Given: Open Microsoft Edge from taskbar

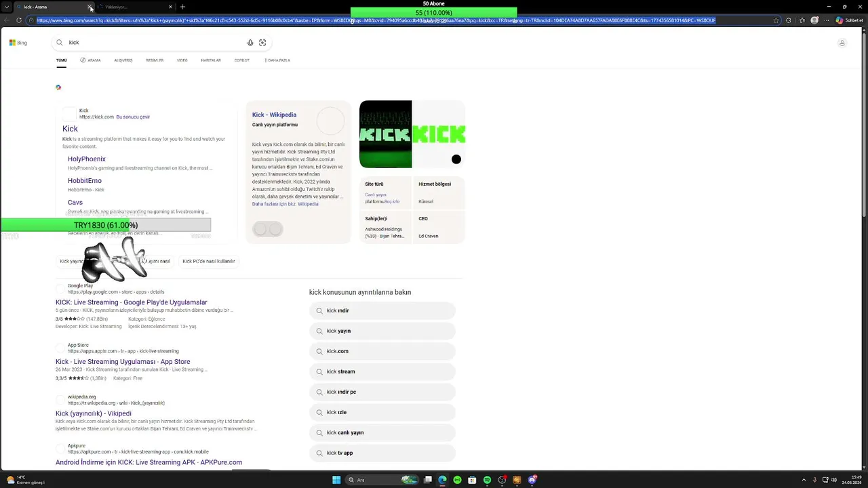Looking at the screenshot, I should (442, 480).
